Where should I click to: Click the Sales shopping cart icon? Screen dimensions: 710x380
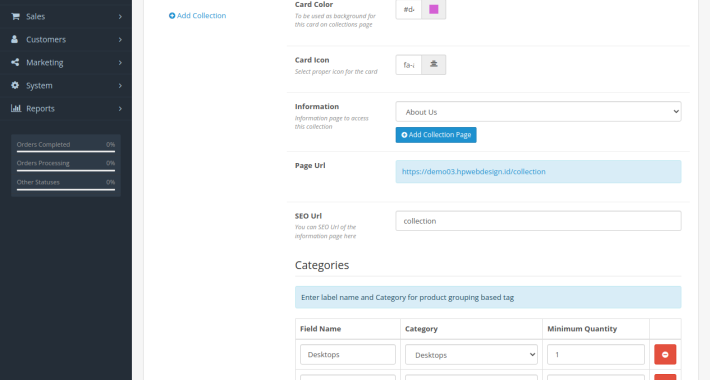15,16
